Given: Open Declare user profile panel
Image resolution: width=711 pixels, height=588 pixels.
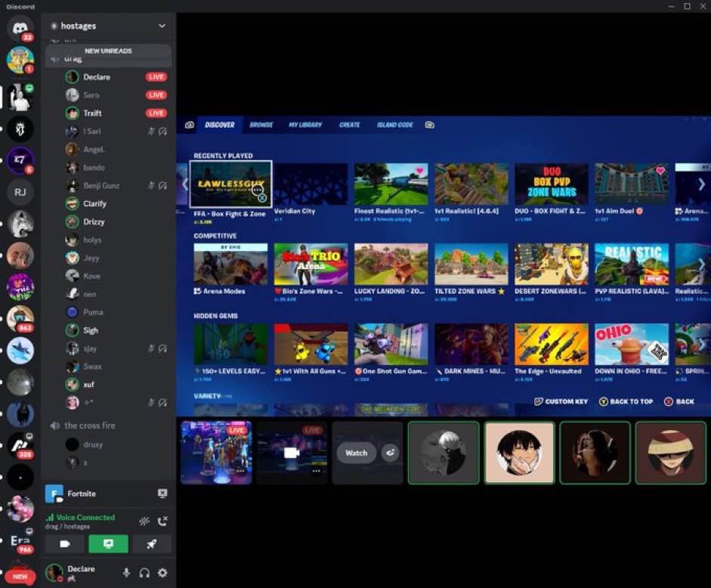Looking at the screenshot, I should 71,573.
